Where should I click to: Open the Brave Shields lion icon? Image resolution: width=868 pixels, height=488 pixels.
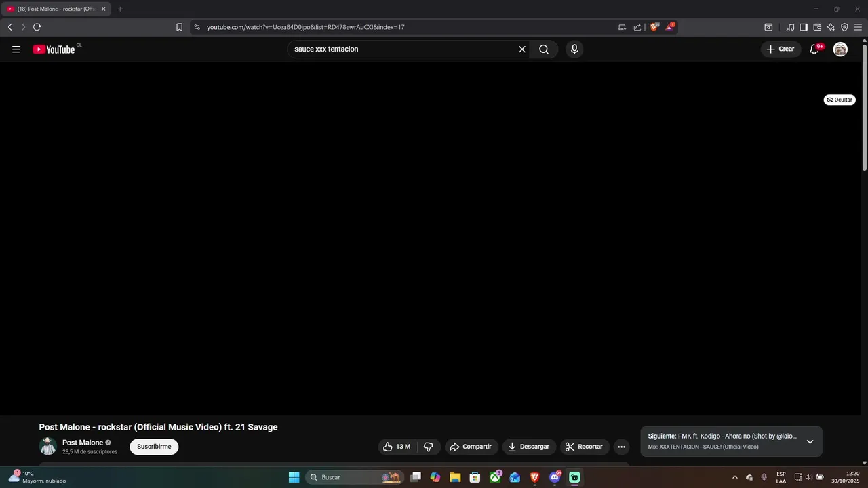pyautogui.click(x=654, y=27)
